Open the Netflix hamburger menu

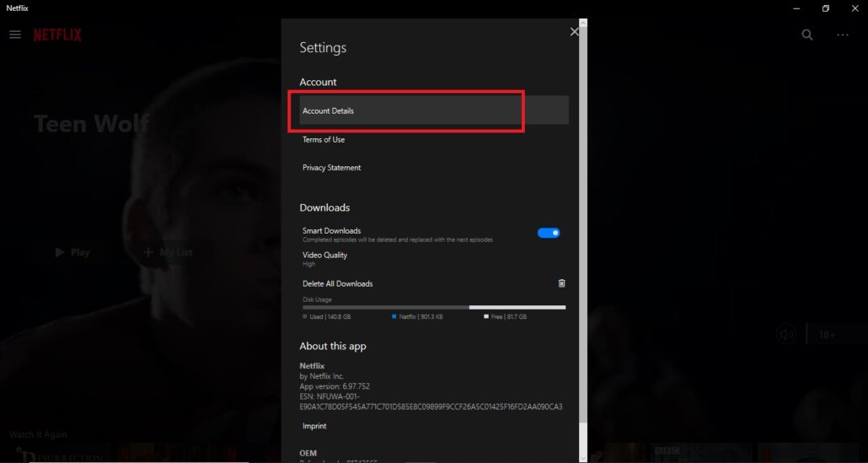(x=15, y=35)
